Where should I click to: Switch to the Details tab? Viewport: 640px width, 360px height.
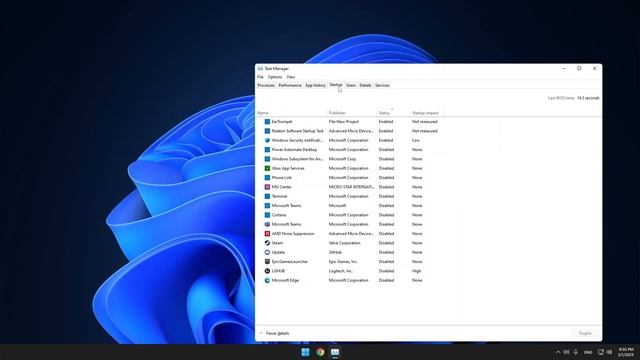pos(365,85)
